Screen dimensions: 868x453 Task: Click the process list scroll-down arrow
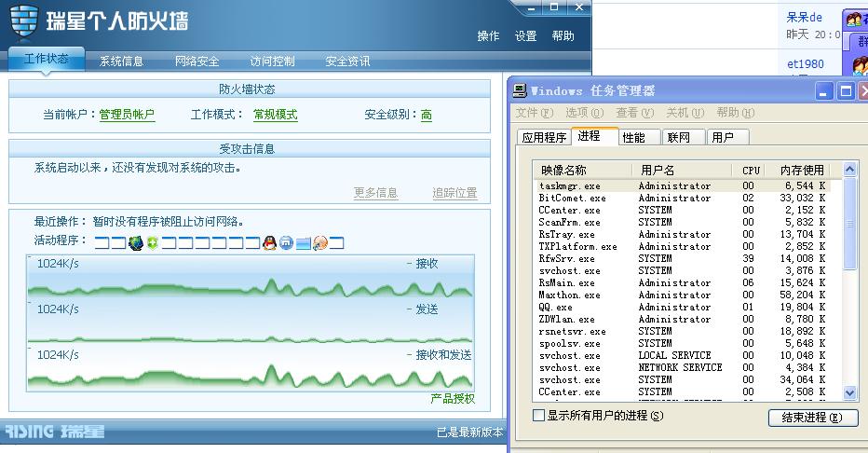(849, 392)
